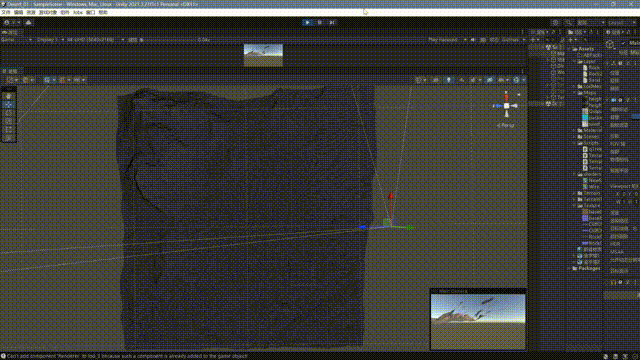Select the Hand view tool
Screen dimensions: 640x360
(9, 96)
